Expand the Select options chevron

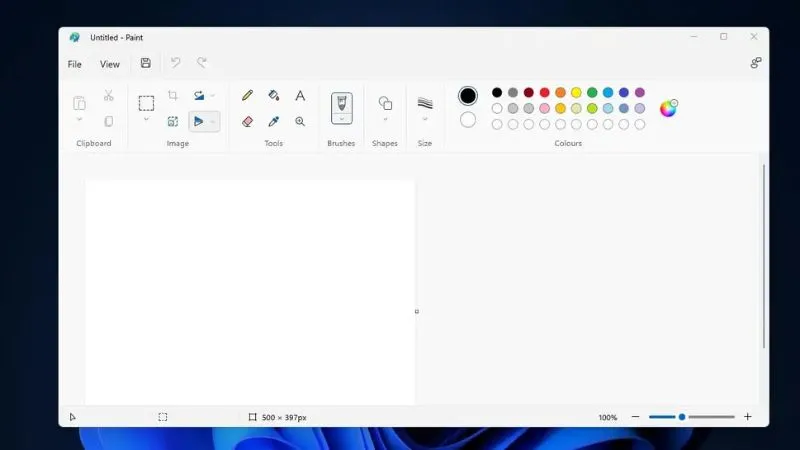click(146, 119)
